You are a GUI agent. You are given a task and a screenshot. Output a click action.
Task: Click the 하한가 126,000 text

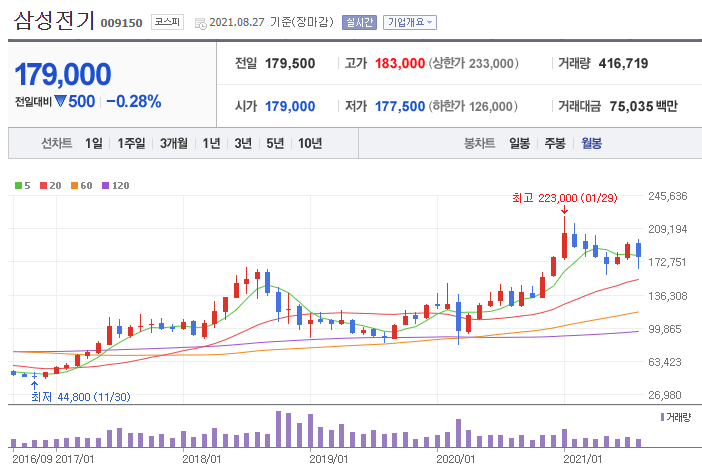(x=473, y=107)
